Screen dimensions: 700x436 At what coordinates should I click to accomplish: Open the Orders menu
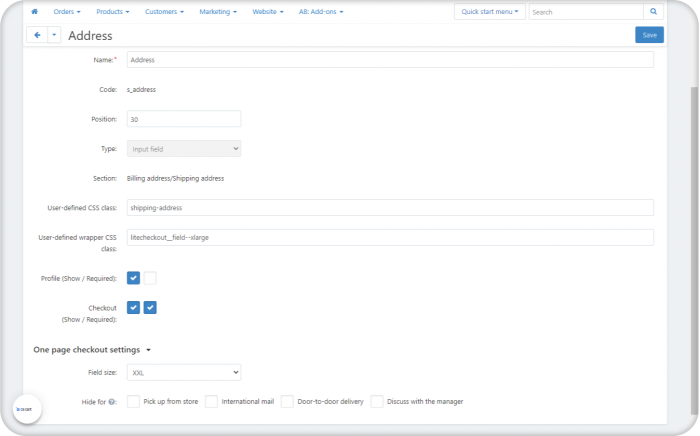[x=67, y=12]
